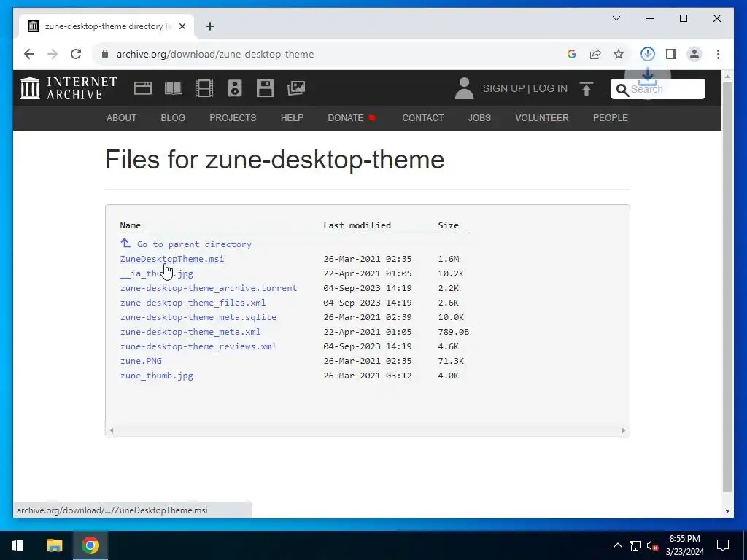Open the taskbar clock and date
This screenshot has width=747, height=560.
684,545
